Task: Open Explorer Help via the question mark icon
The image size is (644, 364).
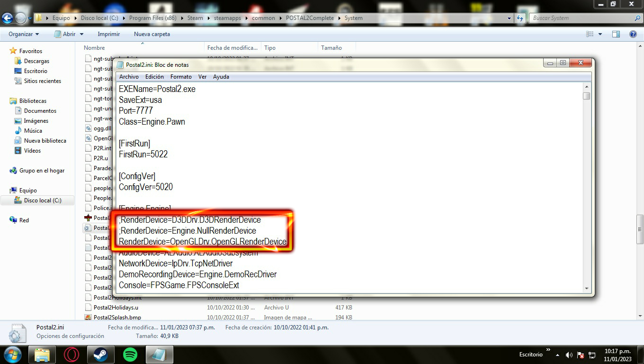Action: pyautogui.click(x=633, y=34)
